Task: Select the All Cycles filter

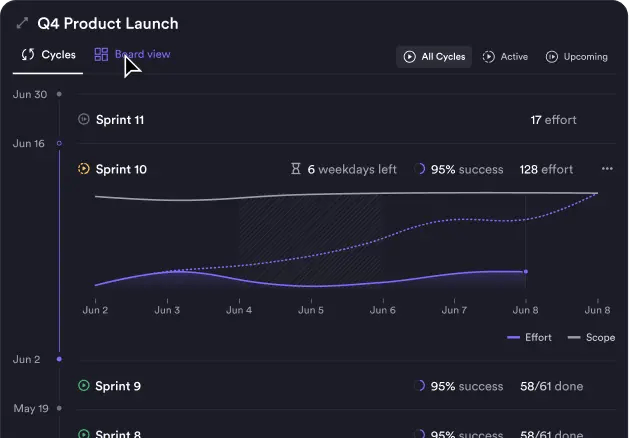Action: pyautogui.click(x=434, y=57)
